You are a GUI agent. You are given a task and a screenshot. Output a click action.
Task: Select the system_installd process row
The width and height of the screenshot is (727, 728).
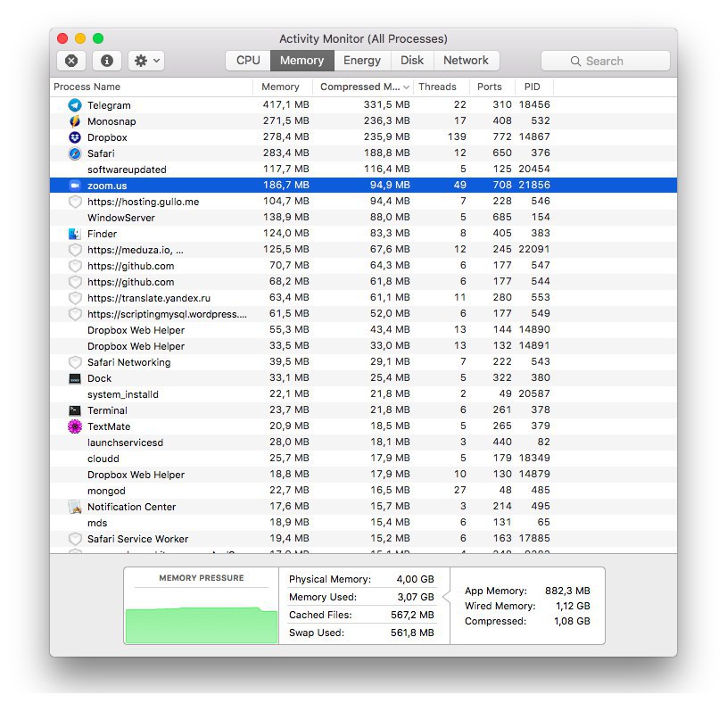[363, 394]
